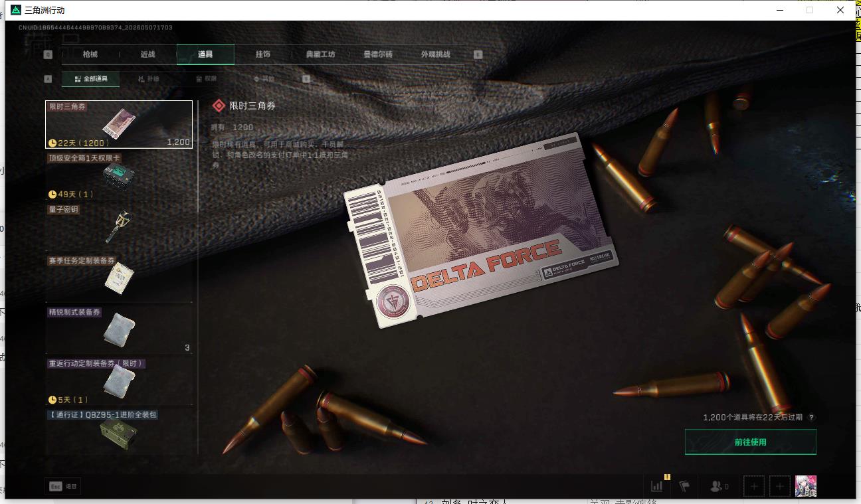Click the 1,200个道具将在22天后过期 notice
861x504 pixels.
coord(753,418)
